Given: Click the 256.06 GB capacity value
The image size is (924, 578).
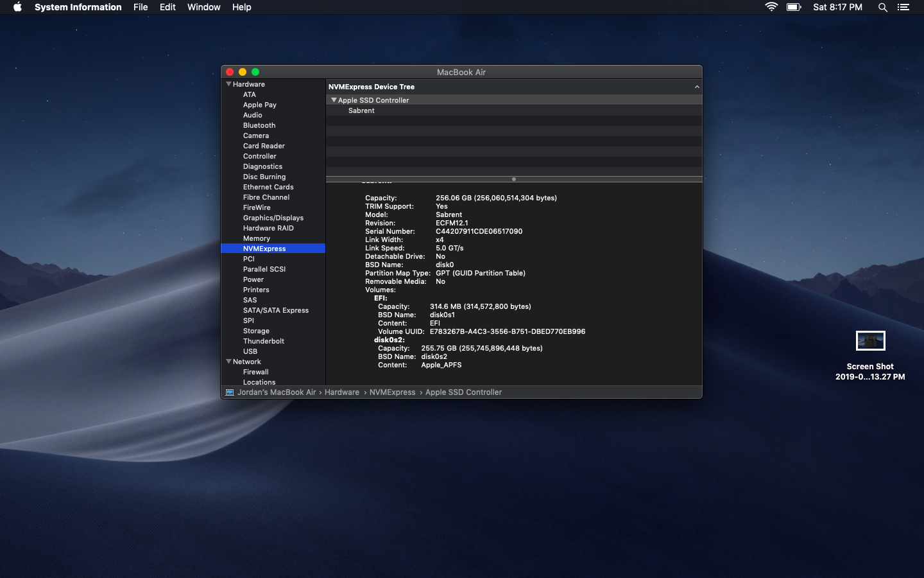Looking at the screenshot, I should pyautogui.click(x=496, y=198).
